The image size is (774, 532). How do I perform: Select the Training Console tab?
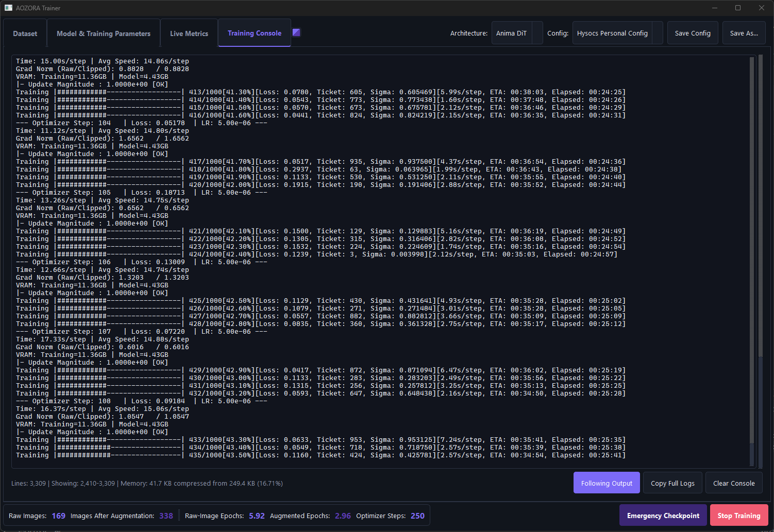point(255,33)
